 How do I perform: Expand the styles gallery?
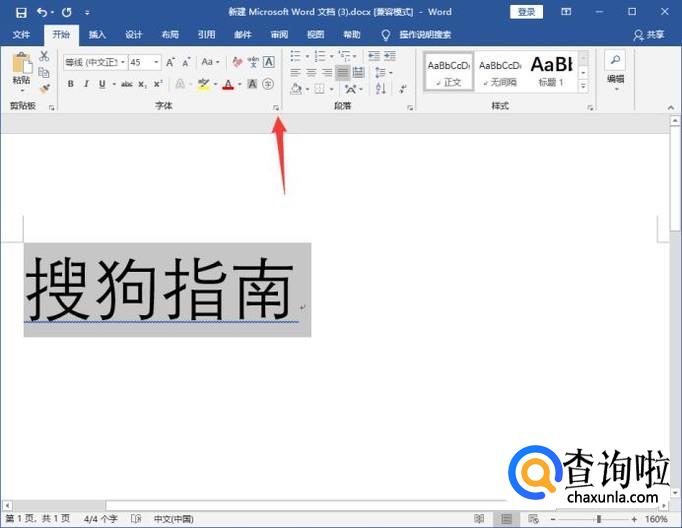tap(583, 86)
